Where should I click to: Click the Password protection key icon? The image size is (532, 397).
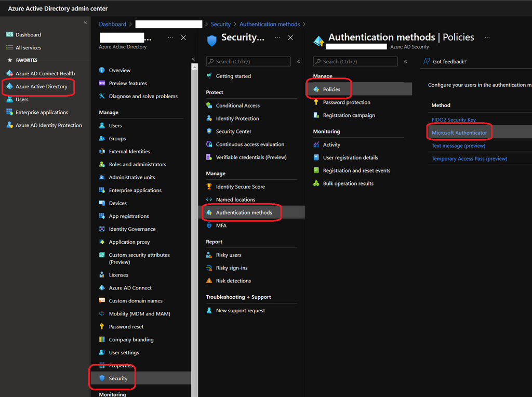[x=316, y=102]
